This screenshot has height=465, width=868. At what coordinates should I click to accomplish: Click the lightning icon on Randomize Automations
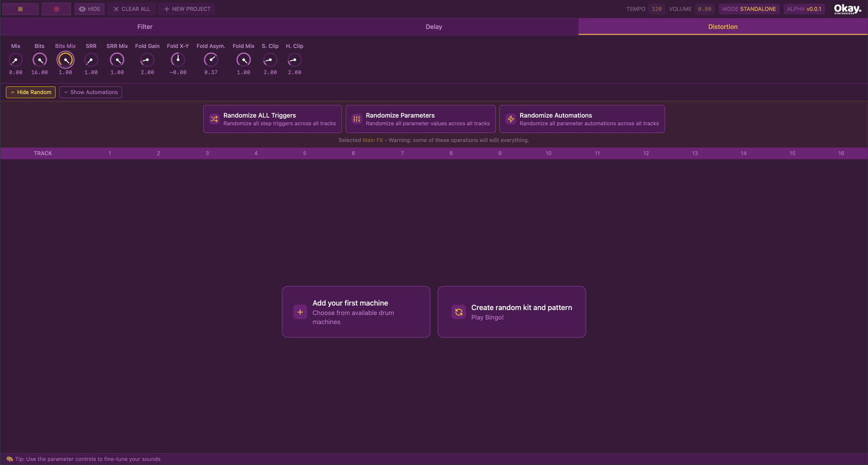coord(511,119)
